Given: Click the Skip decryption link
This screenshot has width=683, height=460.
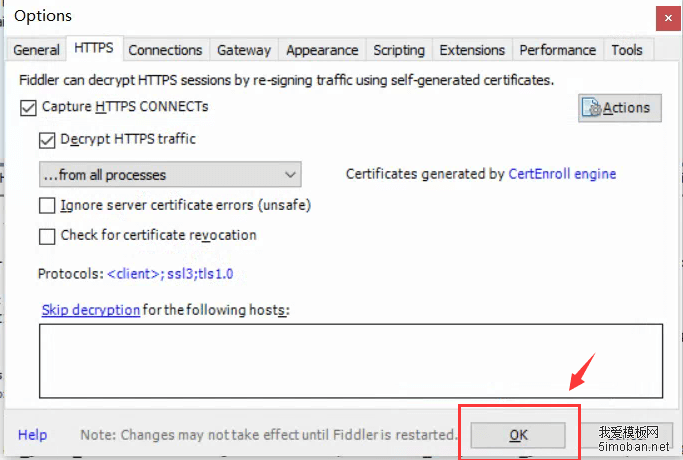Looking at the screenshot, I should [90, 310].
